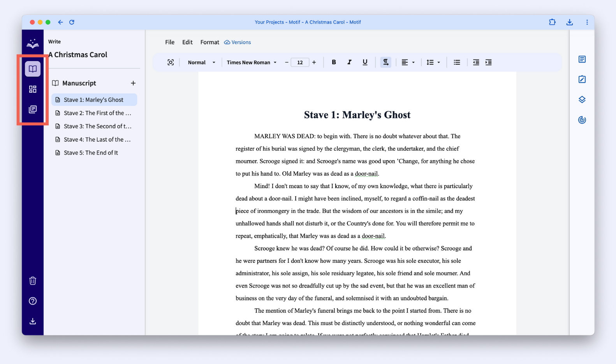Toggle bold formatting
This screenshot has height=364, width=616.
(x=334, y=62)
